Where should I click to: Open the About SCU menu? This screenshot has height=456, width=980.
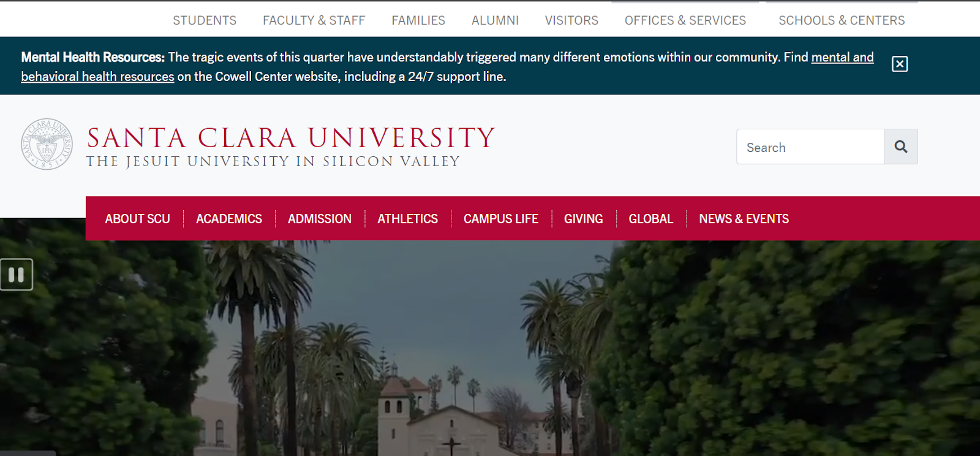pos(137,219)
